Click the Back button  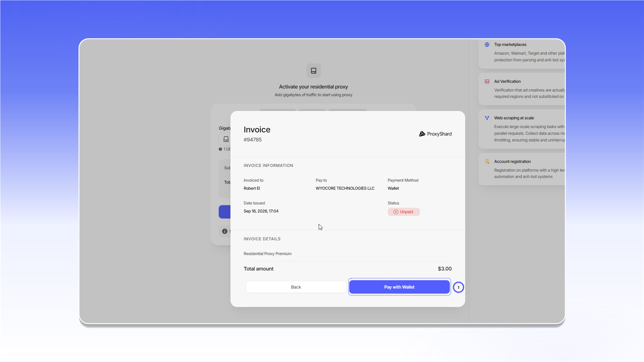coord(296,287)
